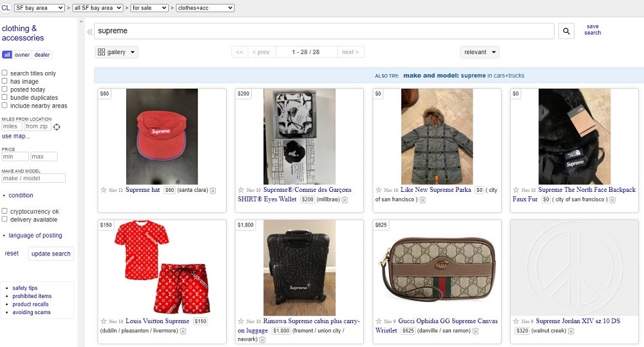Go to next results page
Screen dimensions: 644x347
[350, 52]
